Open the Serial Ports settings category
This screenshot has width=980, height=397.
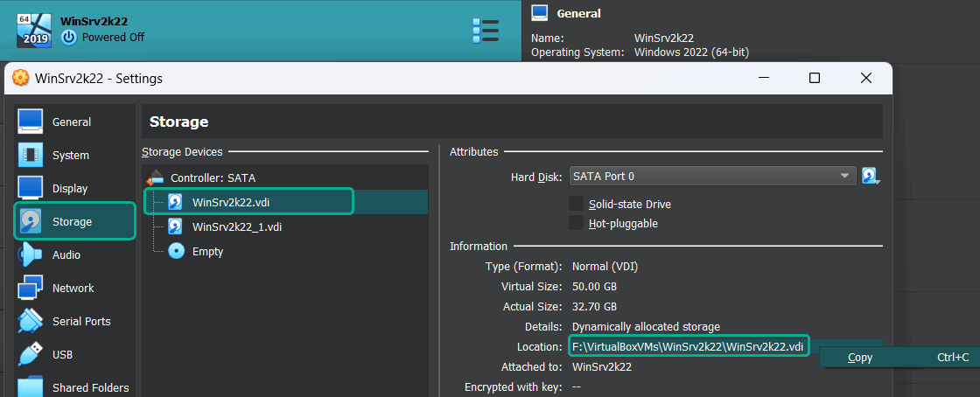point(73,321)
